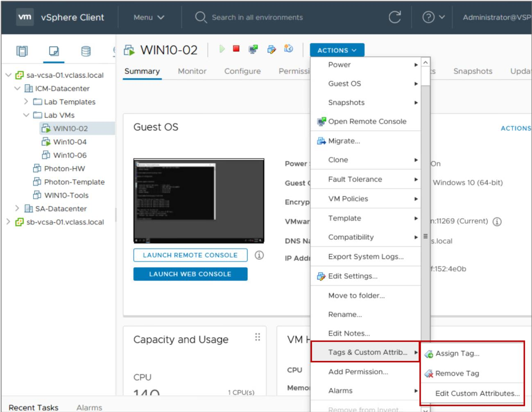Click drag handle dots on Capacity and Usage
Screen dimensions: 532x412
(258, 337)
